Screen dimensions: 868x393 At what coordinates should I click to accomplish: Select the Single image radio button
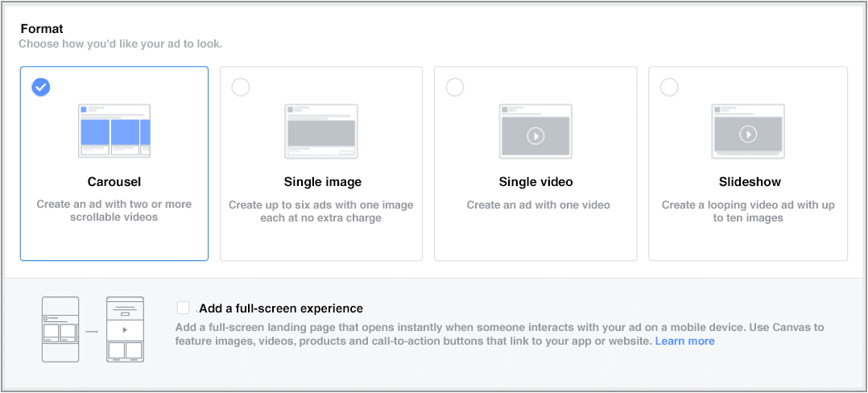(240, 87)
